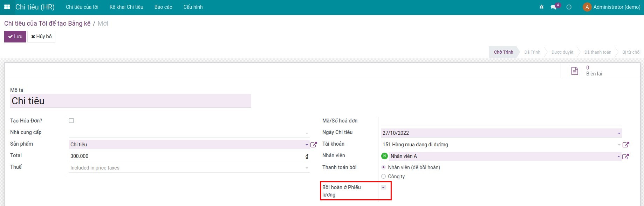Enable the Tạo Hóa Đơn checkbox

[x=71, y=121]
